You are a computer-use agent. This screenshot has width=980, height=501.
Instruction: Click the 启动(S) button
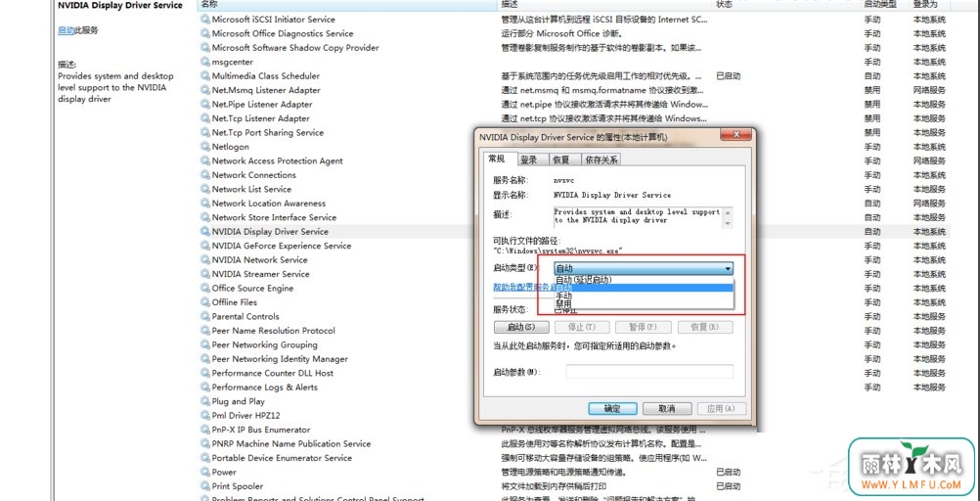tap(521, 327)
